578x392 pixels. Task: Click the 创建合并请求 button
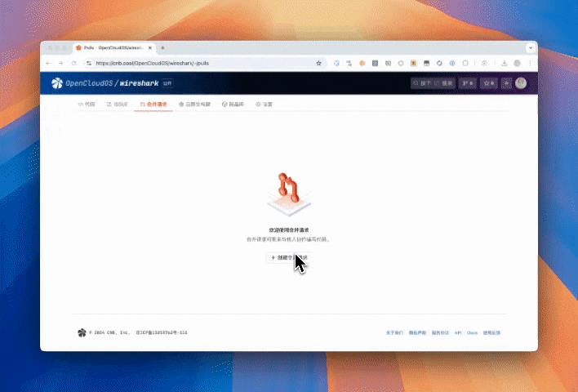289,257
